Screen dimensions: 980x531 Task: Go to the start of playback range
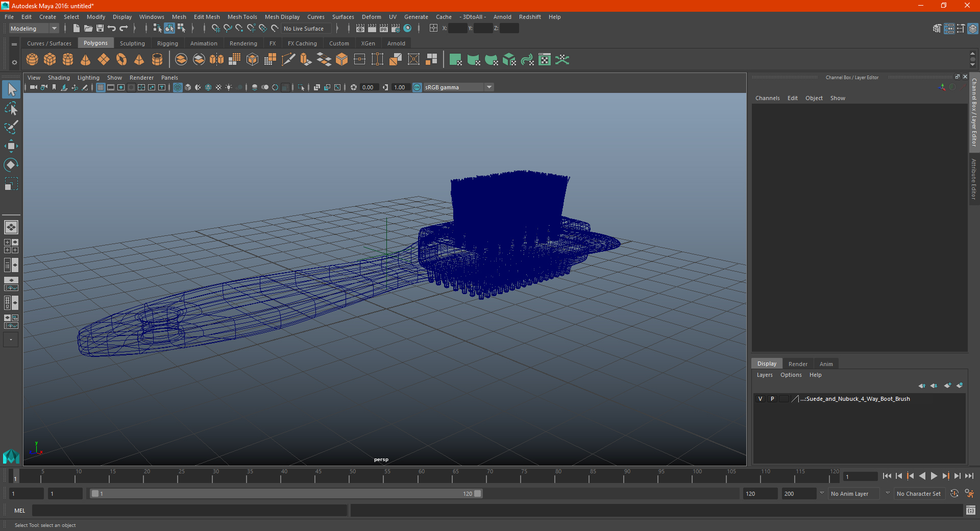point(887,476)
